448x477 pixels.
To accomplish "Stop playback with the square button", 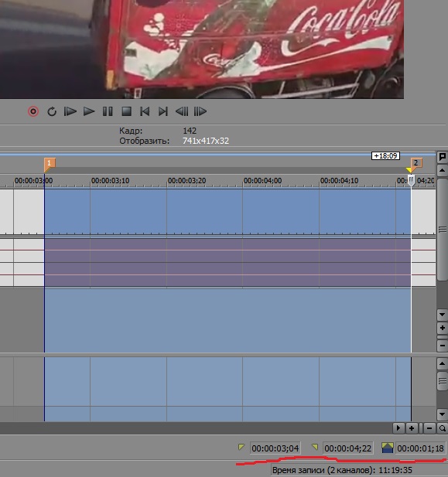I will pos(126,111).
